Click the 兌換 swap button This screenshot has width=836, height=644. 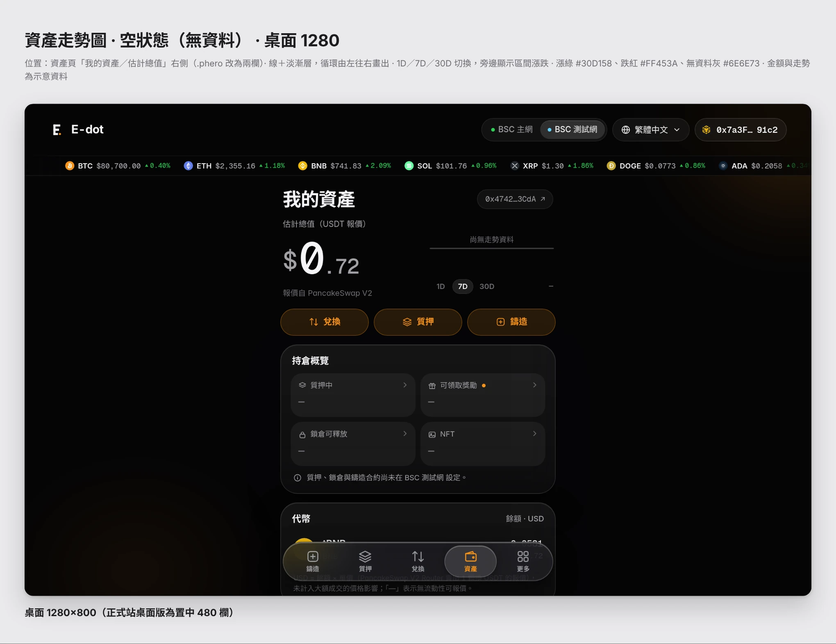[325, 322]
